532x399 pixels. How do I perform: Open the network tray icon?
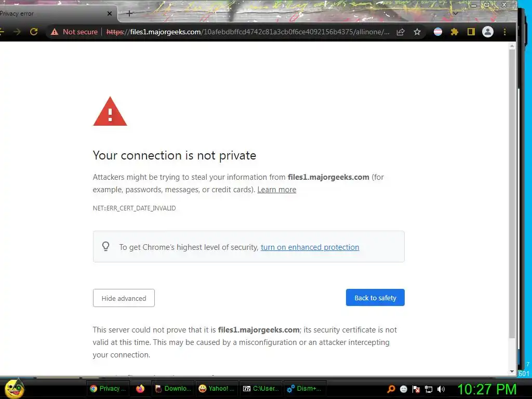pyautogui.click(x=429, y=389)
